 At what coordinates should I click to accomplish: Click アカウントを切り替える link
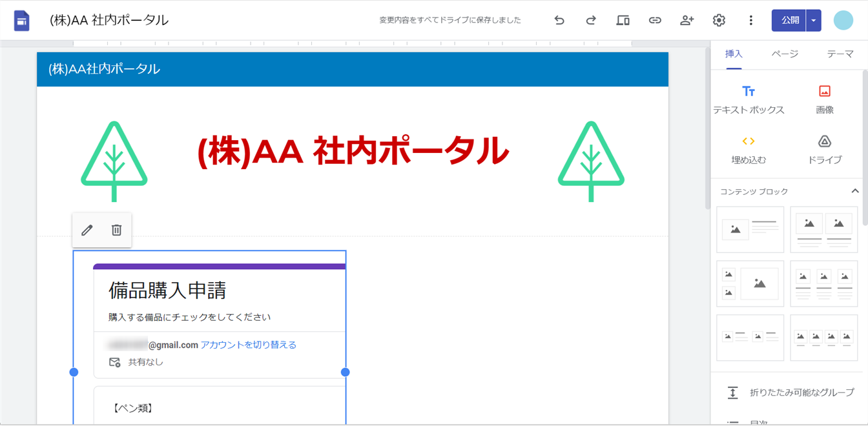tap(248, 345)
